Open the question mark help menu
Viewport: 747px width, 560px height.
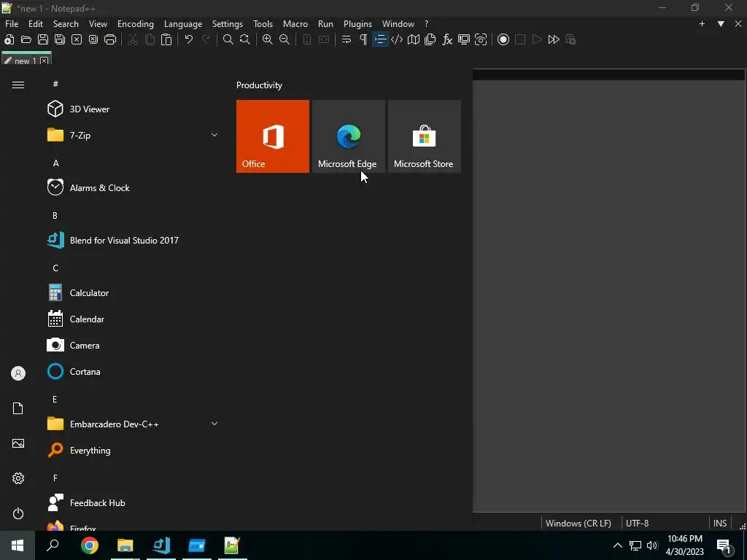click(x=426, y=24)
